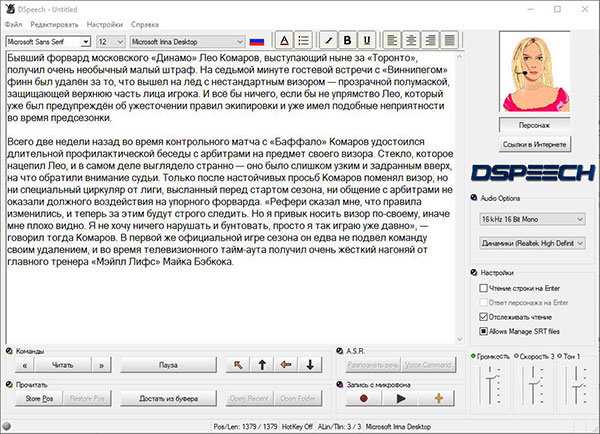Click the orange left arrow navigation icon

click(286, 365)
